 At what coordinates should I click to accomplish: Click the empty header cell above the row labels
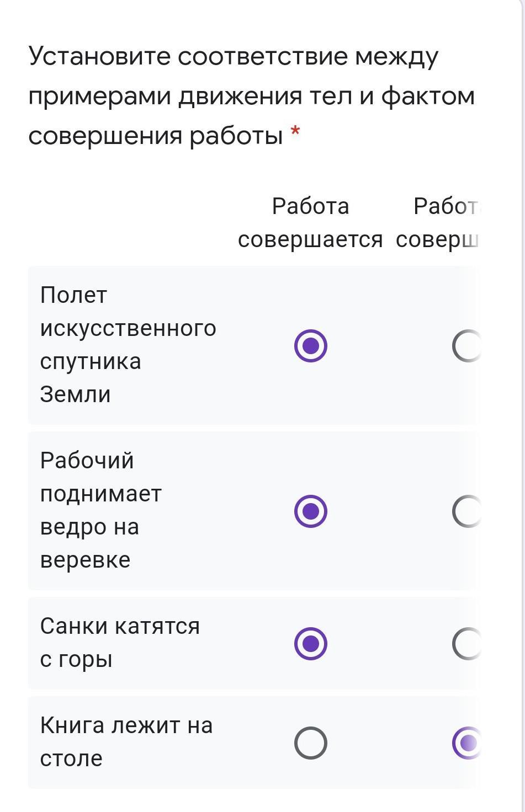(127, 223)
